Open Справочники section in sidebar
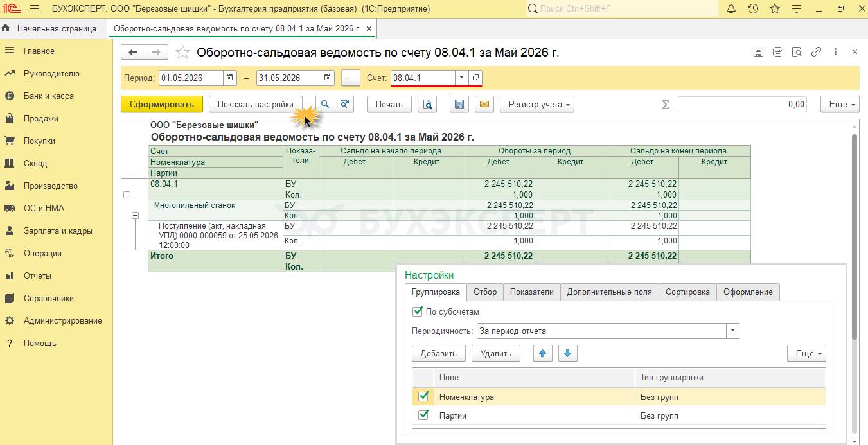 49,299
